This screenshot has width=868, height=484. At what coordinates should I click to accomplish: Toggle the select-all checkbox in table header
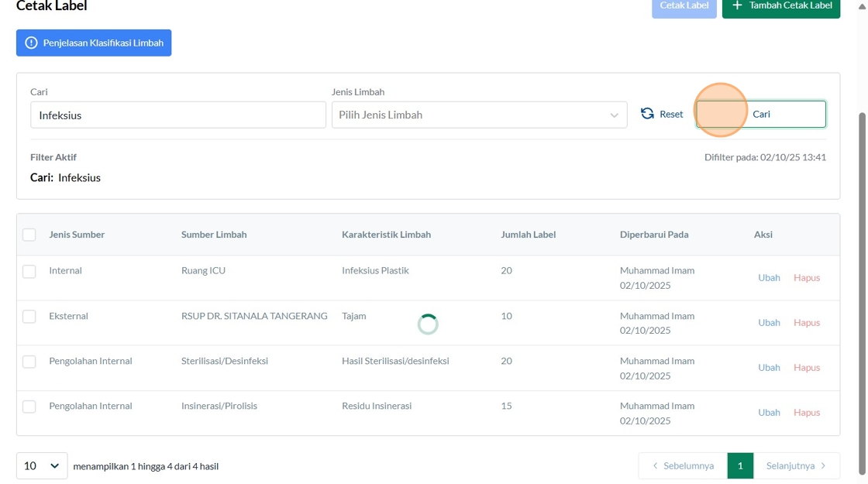(29, 235)
